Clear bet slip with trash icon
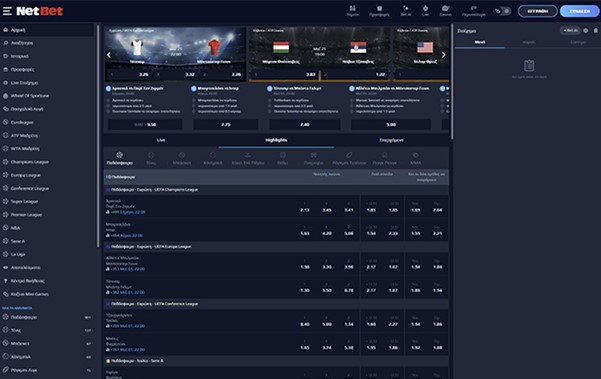The width and height of the screenshot is (601, 379). pos(596,31)
